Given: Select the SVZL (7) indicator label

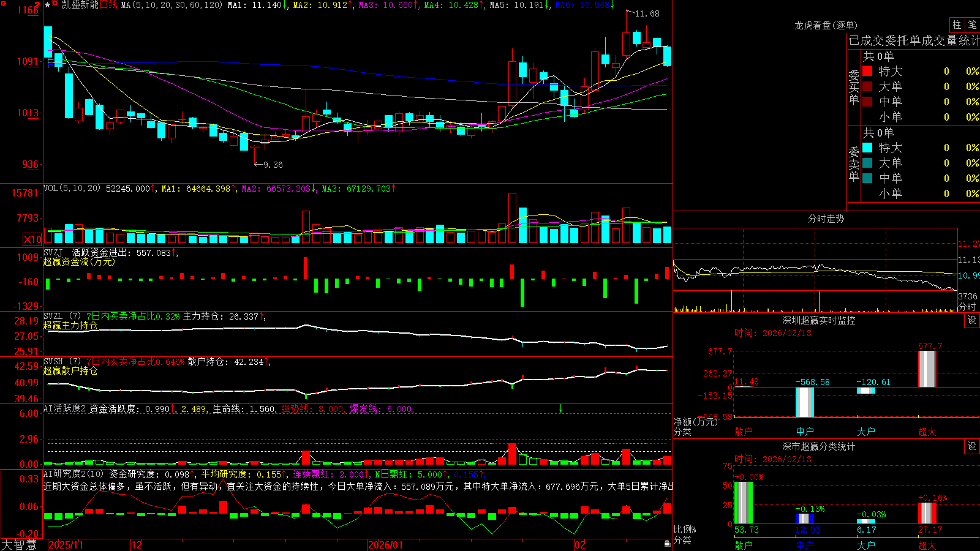Looking at the screenshot, I should pos(62,317).
